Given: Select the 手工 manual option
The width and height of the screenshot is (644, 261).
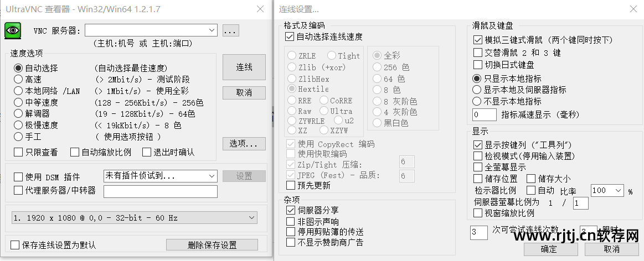Looking at the screenshot, I should 18,136.
